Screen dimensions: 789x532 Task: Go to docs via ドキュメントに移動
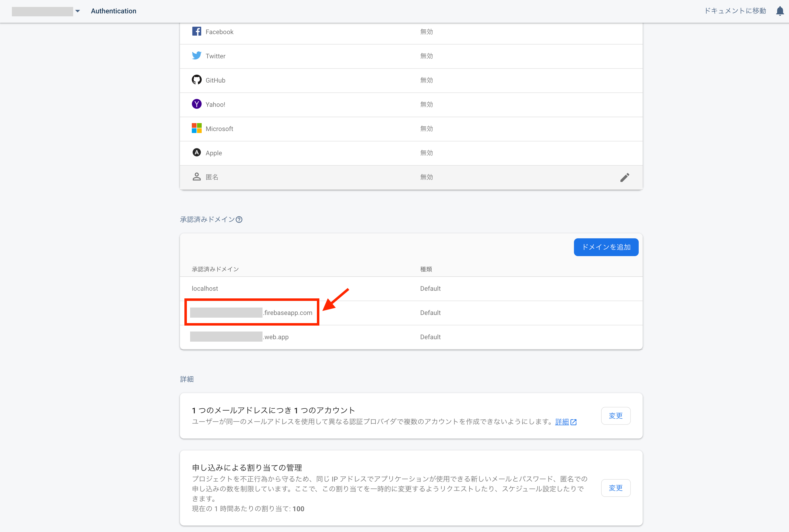point(735,11)
